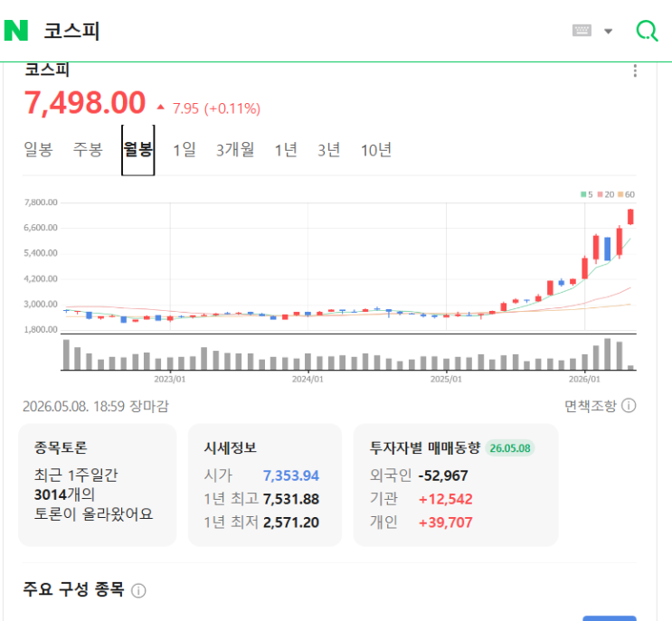Image resolution: width=672 pixels, height=621 pixels.
Task: Show the 3년 chart range
Action: click(328, 150)
